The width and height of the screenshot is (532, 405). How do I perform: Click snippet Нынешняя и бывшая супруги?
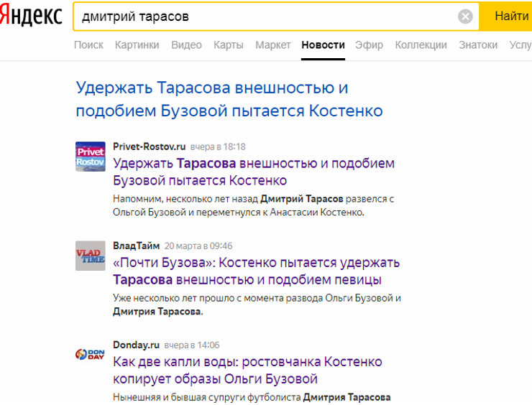(252, 397)
